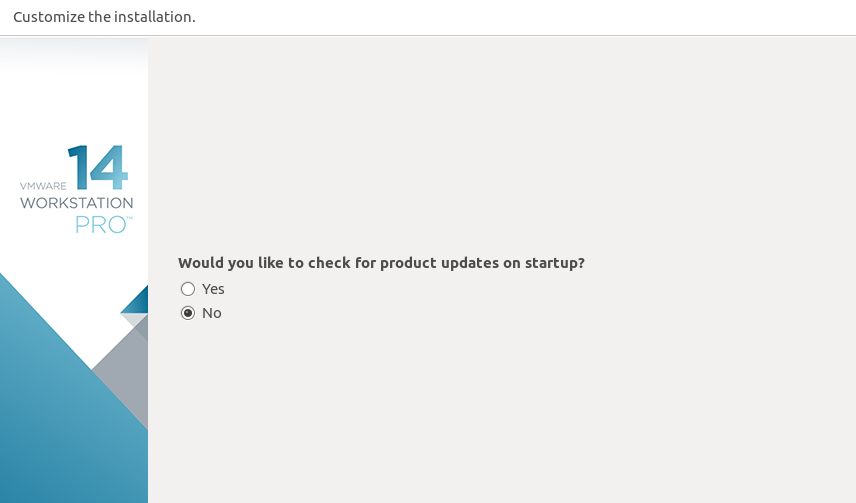Click the "Yes" option label text
Screen dimensions: 856x503
coord(213,289)
